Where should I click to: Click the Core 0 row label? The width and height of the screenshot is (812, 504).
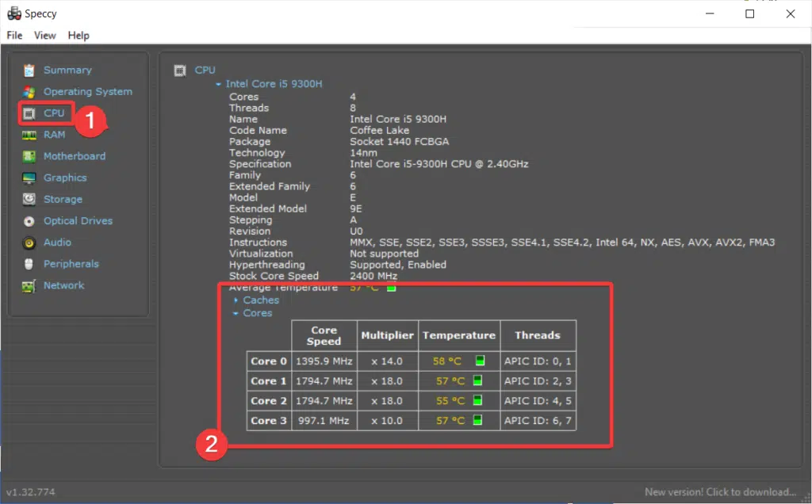pyautogui.click(x=269, y=361)
